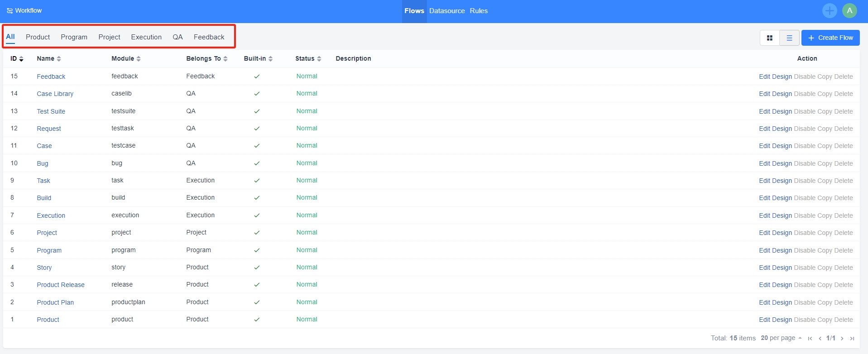Open the Test Suite flow link
Image resolution: width=868 pixels, height=354 pixels.
coord(51,111)
